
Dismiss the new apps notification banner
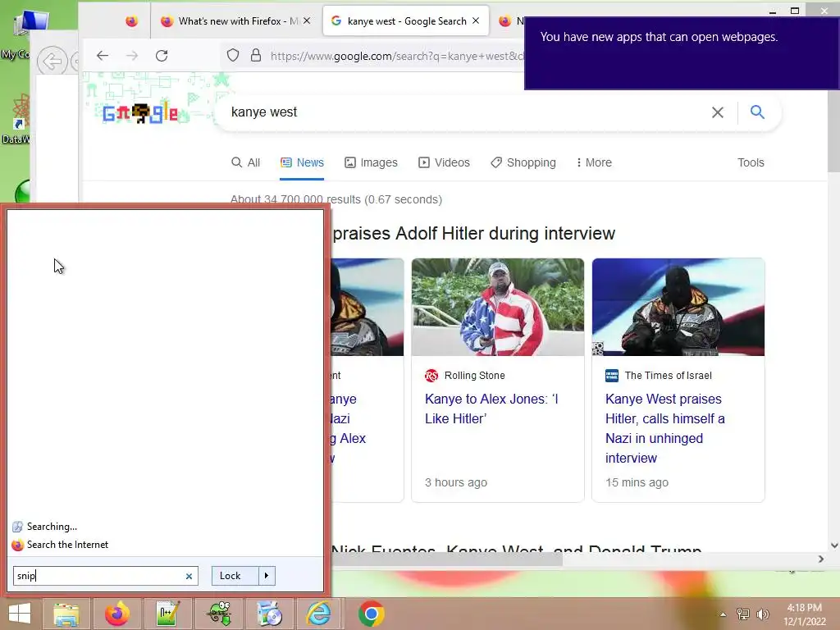pyautogui.click(x=682, y=53)
